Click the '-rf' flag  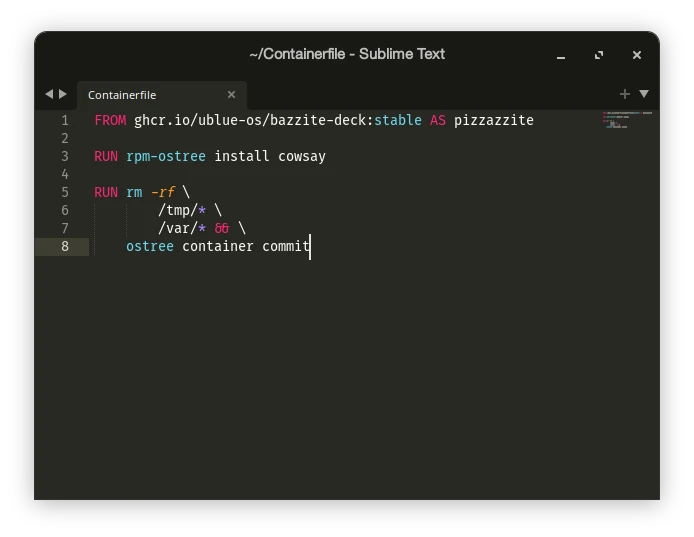163,192
